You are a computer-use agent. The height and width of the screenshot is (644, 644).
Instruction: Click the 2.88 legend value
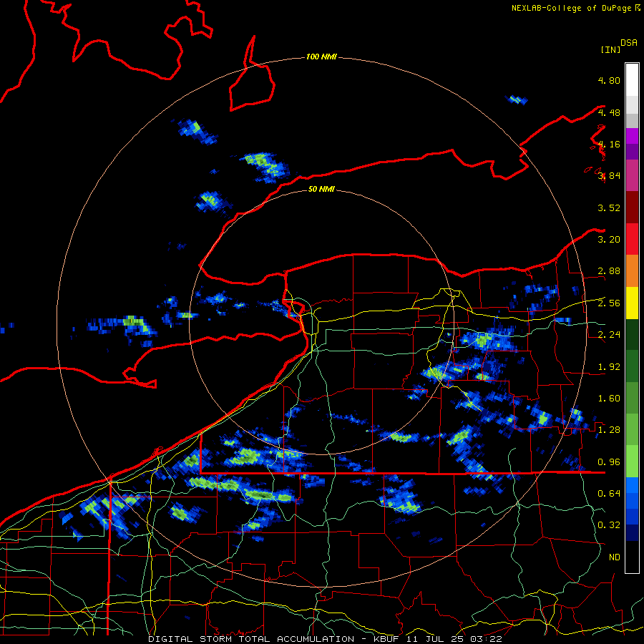tap(609, 271)
